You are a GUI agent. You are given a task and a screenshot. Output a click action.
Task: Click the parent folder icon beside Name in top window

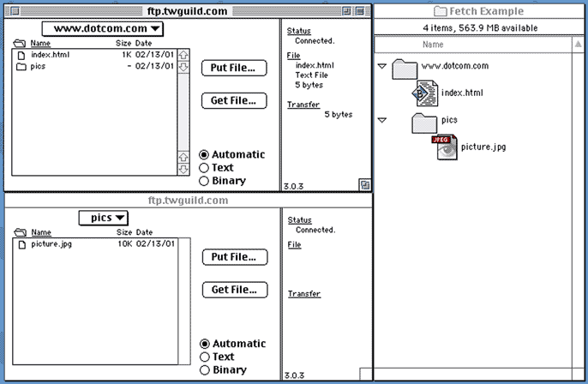(19, 43)
